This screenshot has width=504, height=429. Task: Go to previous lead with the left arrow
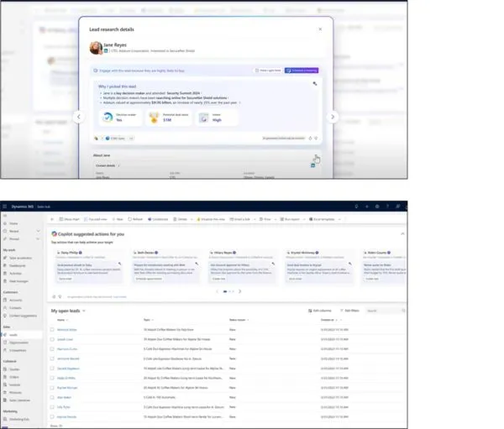point(79,117)
